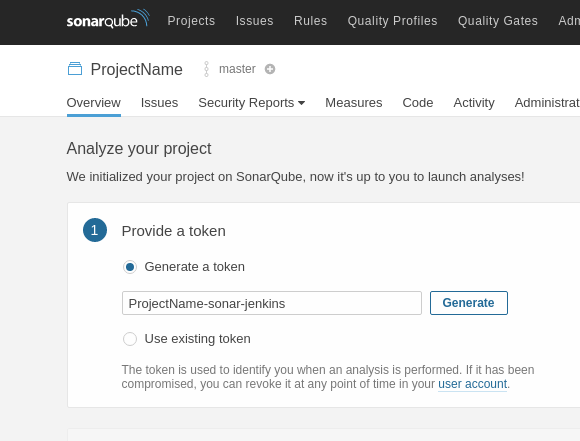The image size is (580, 441).
Task: Click the SonarQube logo
Action: [108, 19]
